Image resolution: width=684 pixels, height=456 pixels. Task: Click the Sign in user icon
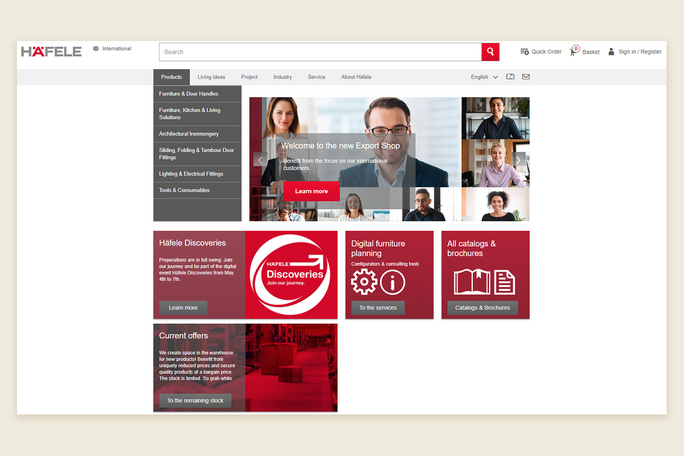tap(611, 52)
